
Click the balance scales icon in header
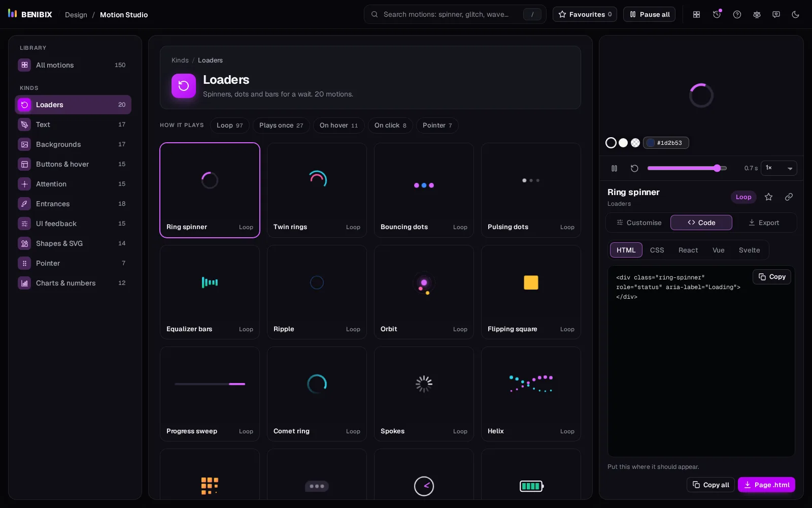(x=757, y=15)
